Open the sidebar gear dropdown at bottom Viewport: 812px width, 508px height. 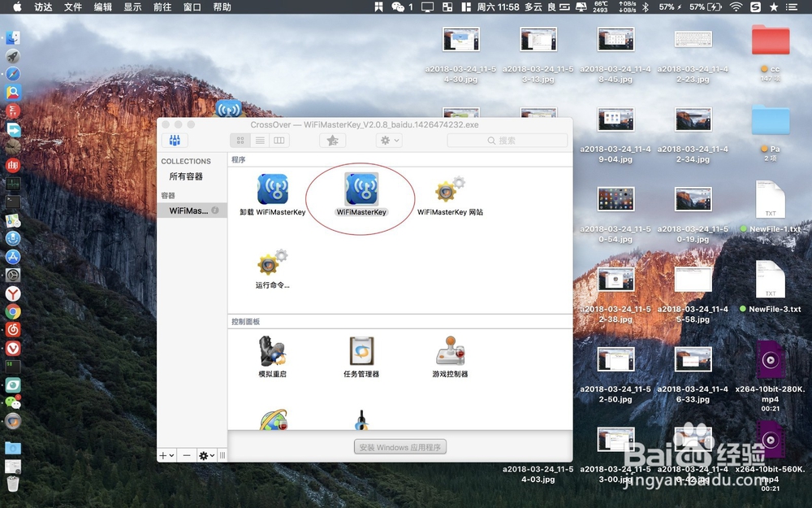[x=206, y=455]
